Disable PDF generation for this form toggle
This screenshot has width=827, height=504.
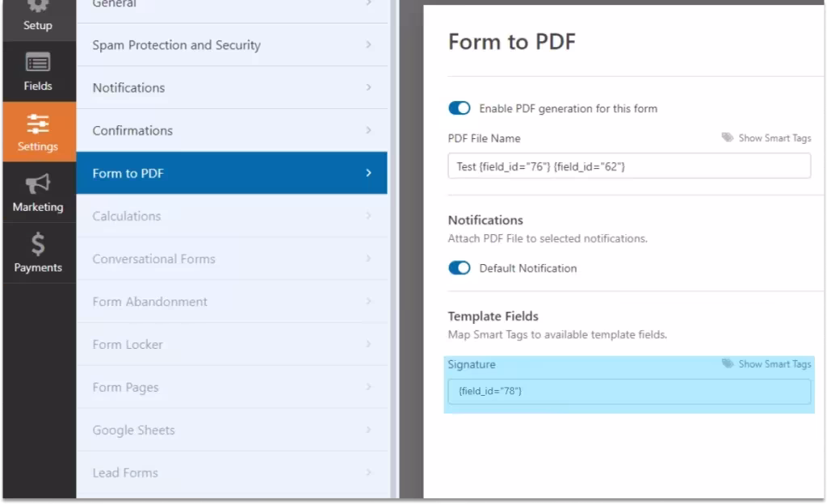(460, 108)
